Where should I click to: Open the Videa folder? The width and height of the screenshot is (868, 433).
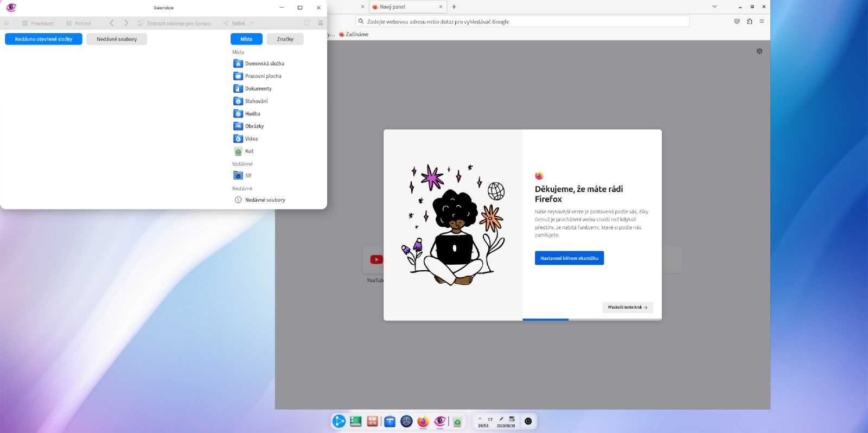click(x=246, y=138)
